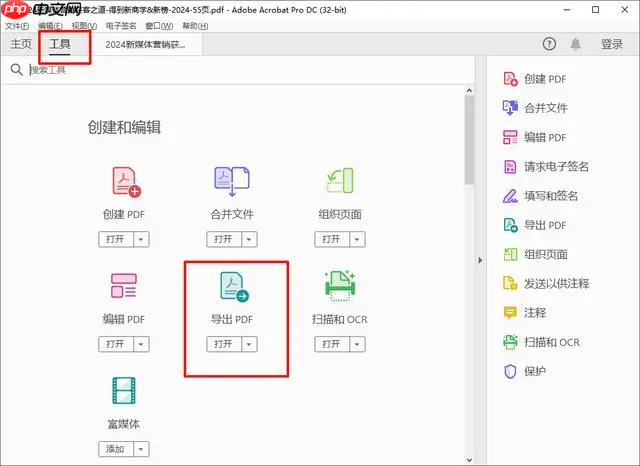Expand dropdown arrow beside 合并文件 打开
This screenshot has height=466, width=640.
pyautogui.click(x=249, y=239)
